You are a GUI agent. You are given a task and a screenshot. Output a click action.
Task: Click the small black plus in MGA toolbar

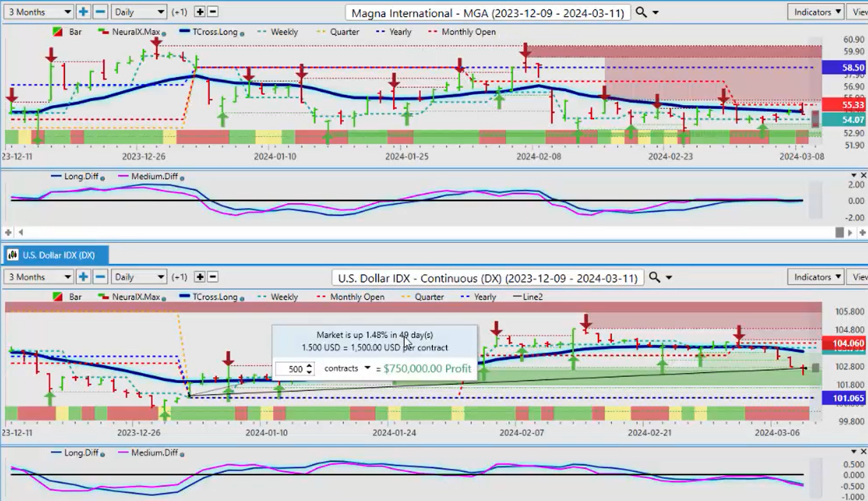click(x=199, y=12)
